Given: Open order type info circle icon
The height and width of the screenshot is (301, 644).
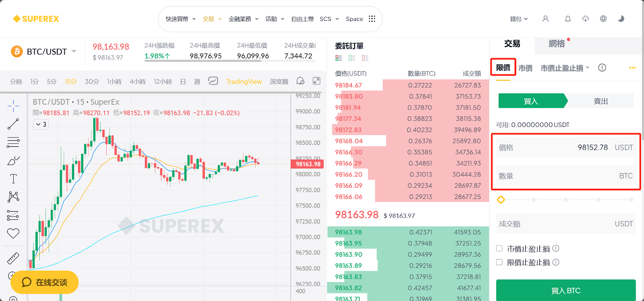Looking at the screenshot, I should pos(602,68).
